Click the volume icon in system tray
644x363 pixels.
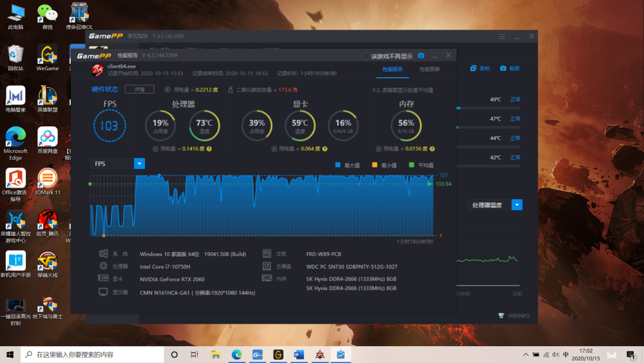(556, 355)
